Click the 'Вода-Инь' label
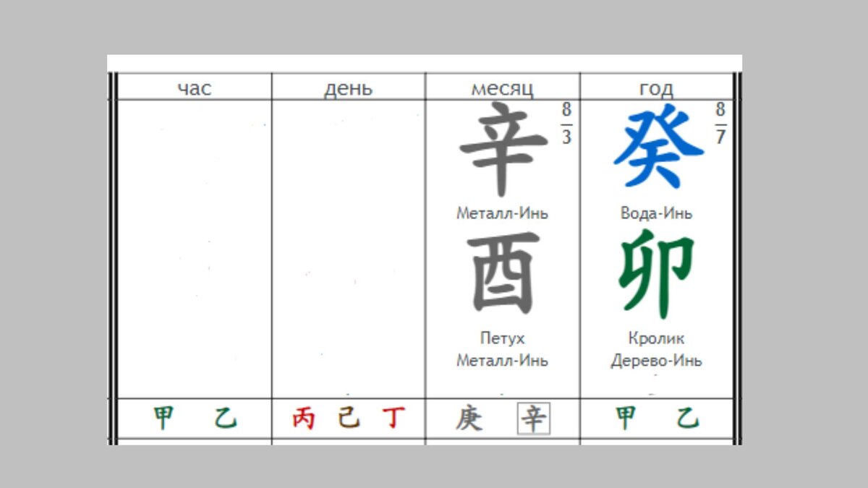 coord(656,213)
